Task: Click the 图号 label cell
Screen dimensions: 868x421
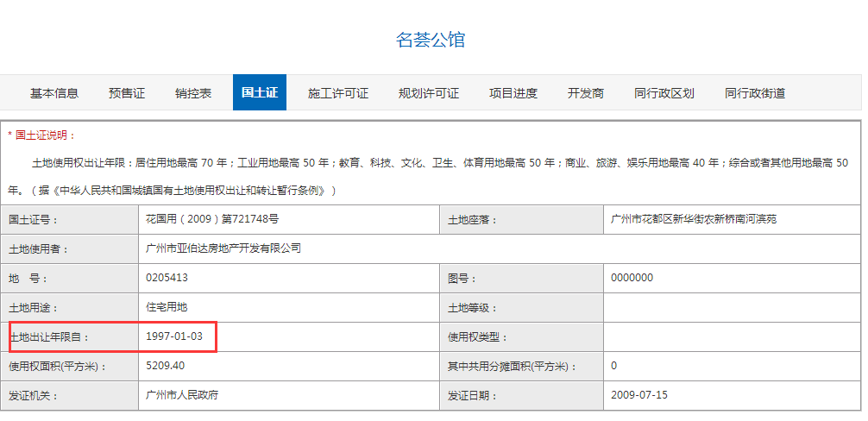Action: 522,279
